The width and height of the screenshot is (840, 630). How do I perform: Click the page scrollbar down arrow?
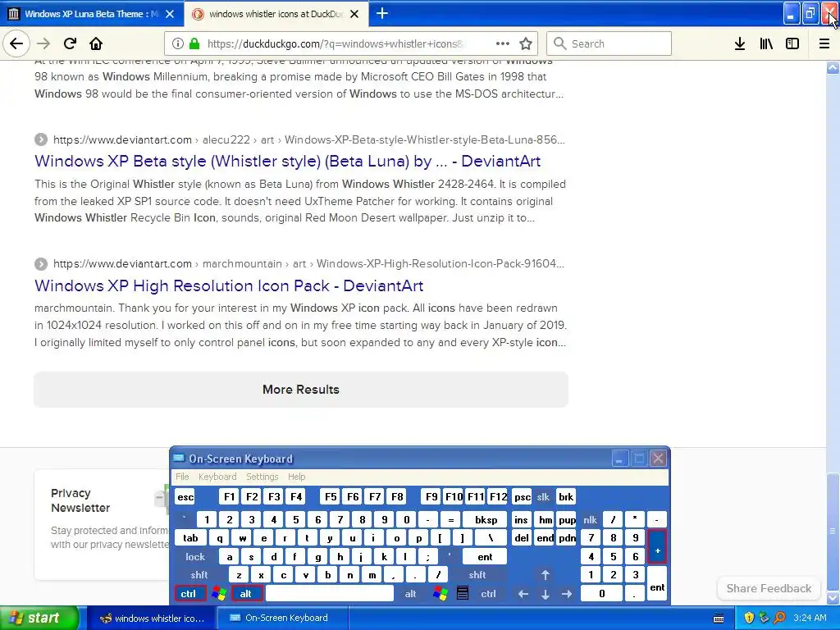click(833, 597)
